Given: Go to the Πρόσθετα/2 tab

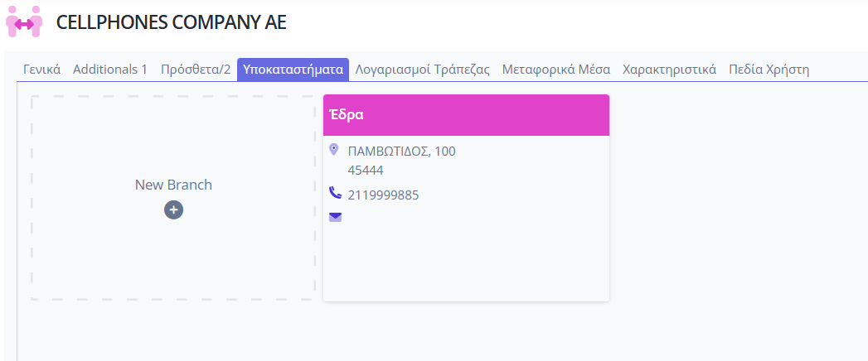Looking at the screenshot, I should 196,70.
